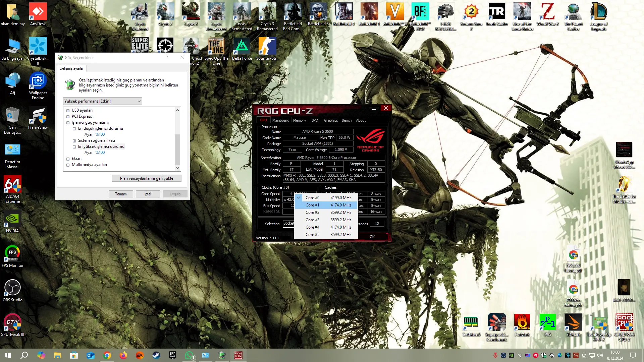Open the IMG-20230 image file on desktop

(624, 291)
